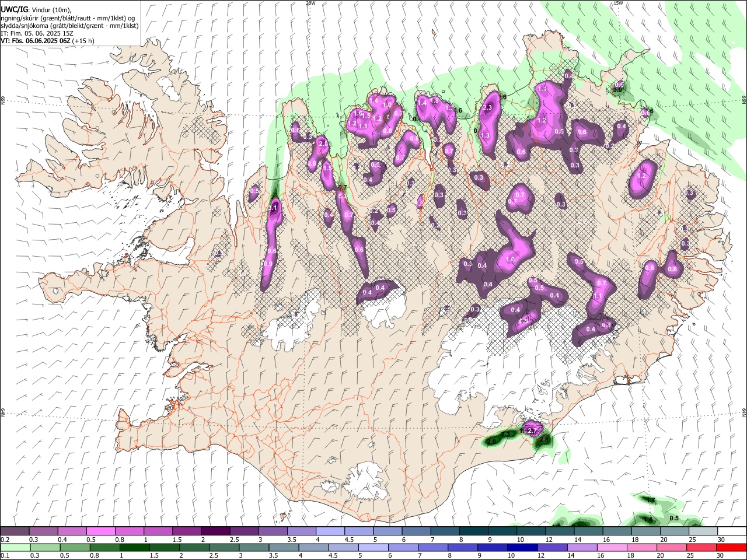The width and height of the screenshot is (747, 560).
Task: Click the bright red 30 mm rain swatch
Action: click(x=731, y=548)
